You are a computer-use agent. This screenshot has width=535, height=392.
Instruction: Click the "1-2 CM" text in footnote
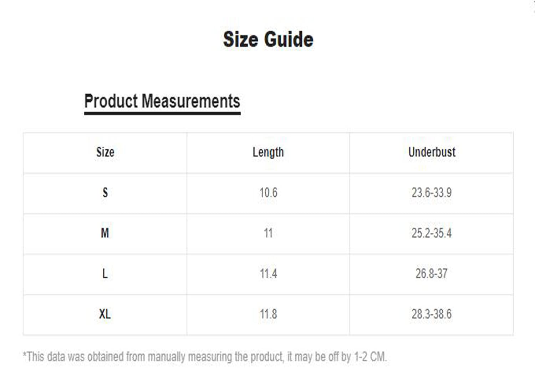tap(370, 356)
